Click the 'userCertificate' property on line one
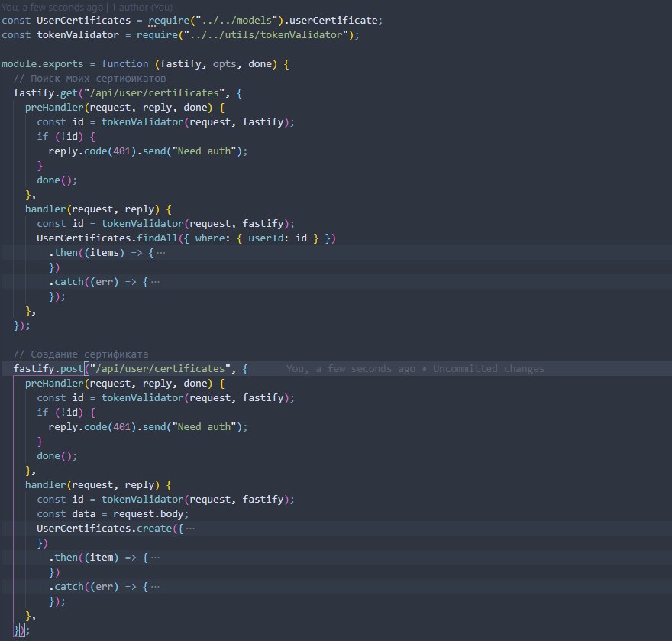This screenshot has height=641, width=672. point(334,21)
